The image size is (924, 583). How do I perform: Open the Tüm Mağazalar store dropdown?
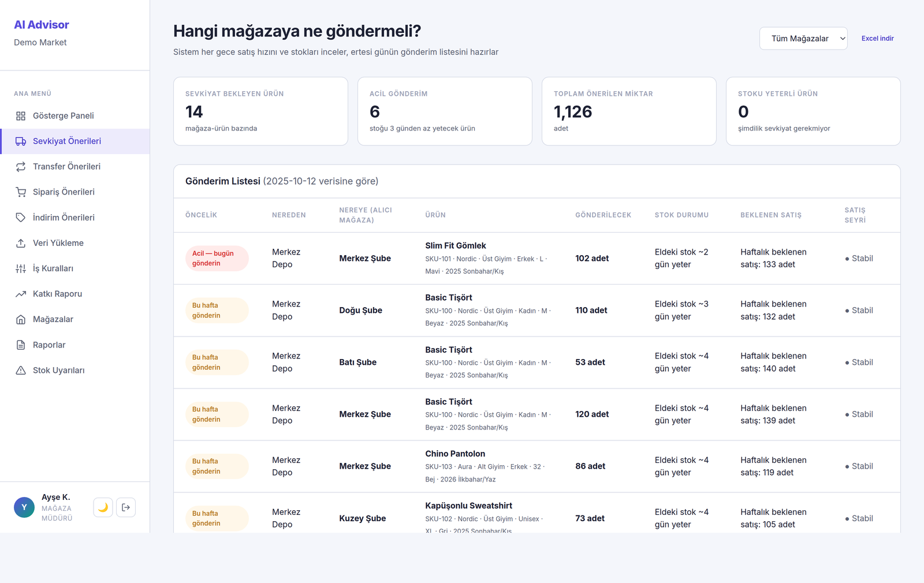click(x=803, y=39)
